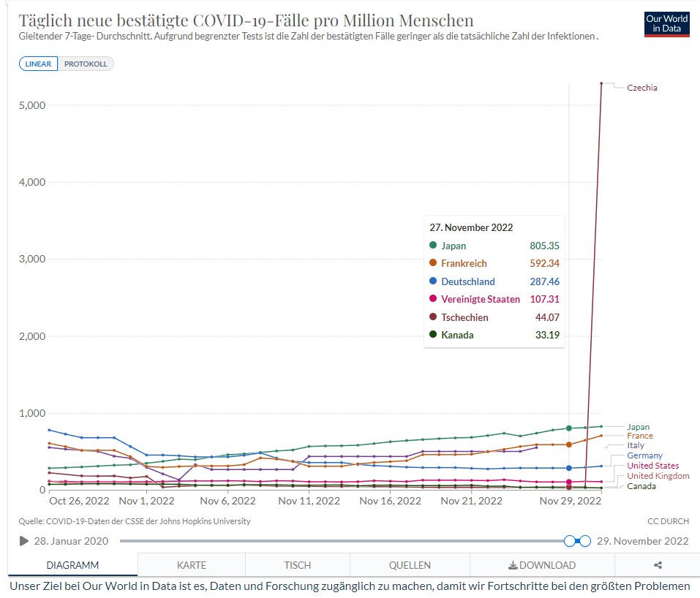Click Japan's highlighted Nov 27 data point
The image size is (700, 598).
(x=569, y=428)
